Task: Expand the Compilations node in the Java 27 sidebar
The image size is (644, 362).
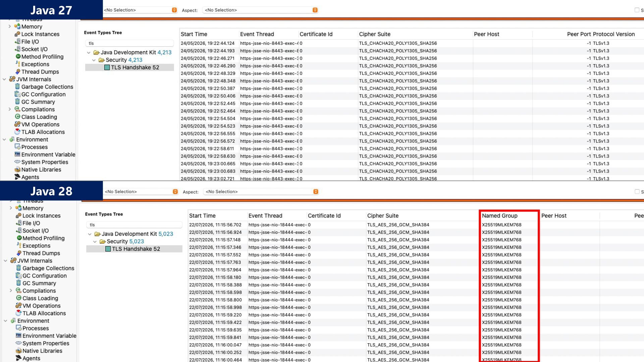Action: 9,109
